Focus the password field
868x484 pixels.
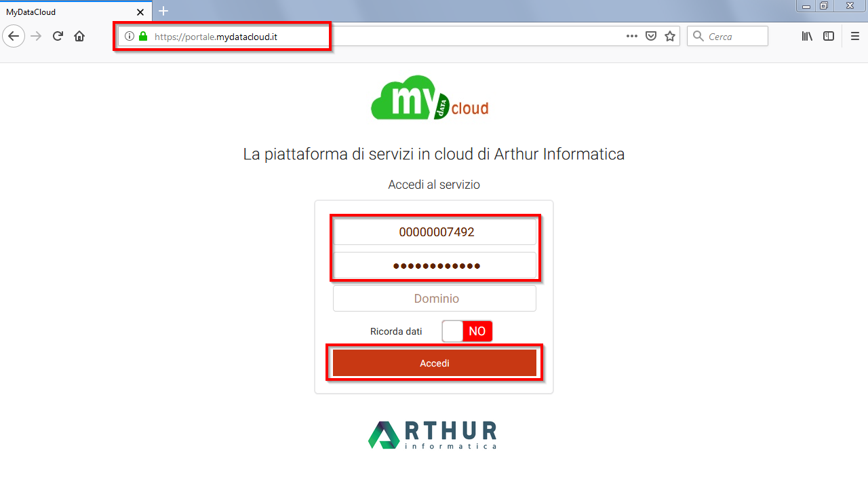coord(435,265)
